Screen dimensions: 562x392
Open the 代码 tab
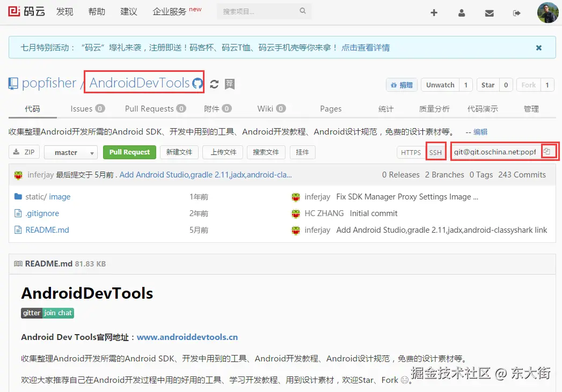[32, 109]
